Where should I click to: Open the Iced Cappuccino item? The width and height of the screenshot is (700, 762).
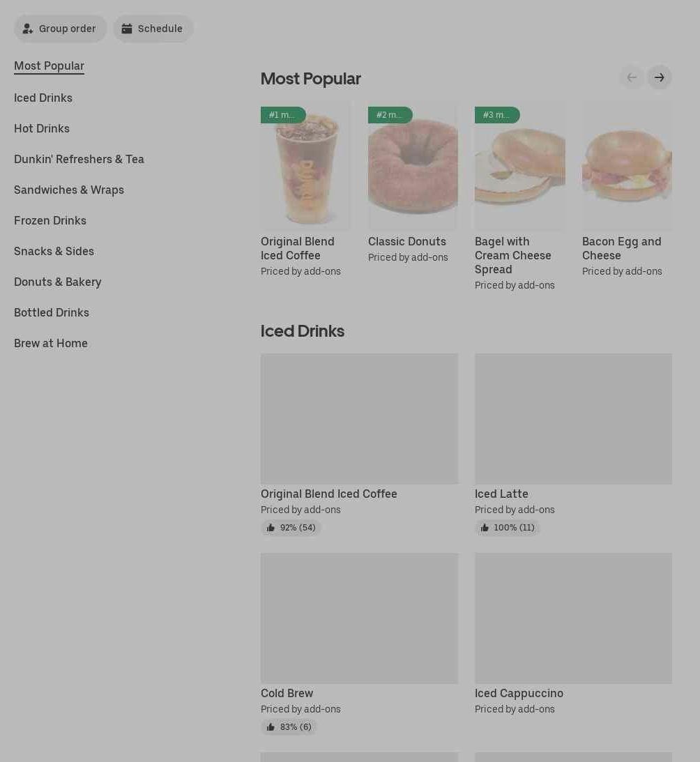click(519, 694)
